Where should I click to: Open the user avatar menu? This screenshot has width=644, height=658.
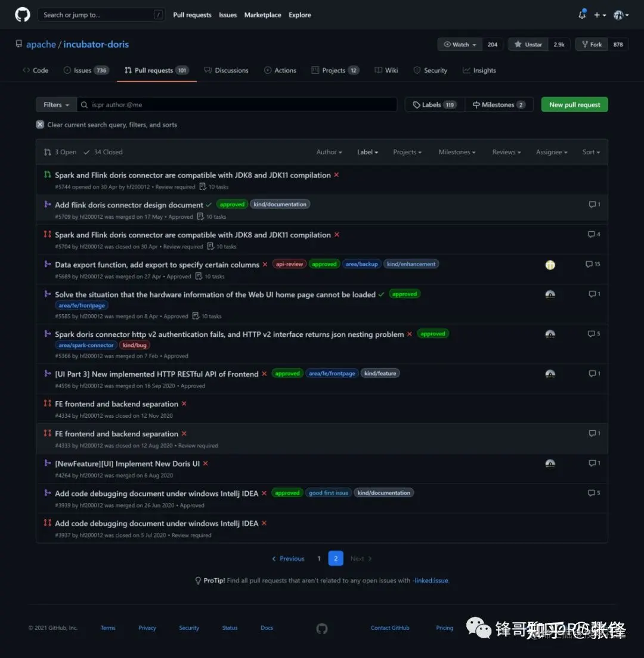[x=621, y=15]
